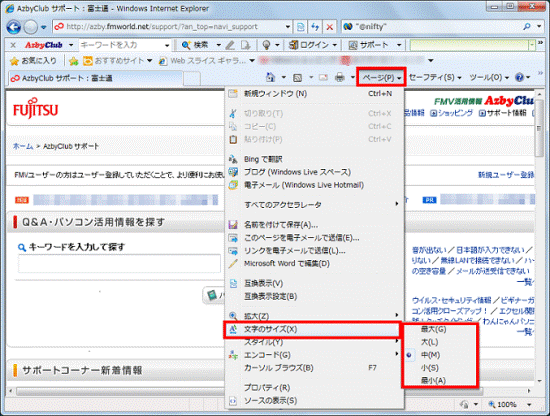
Task: Select 文字のサイズ(X) menu item
Action: (x=314, y=329)
